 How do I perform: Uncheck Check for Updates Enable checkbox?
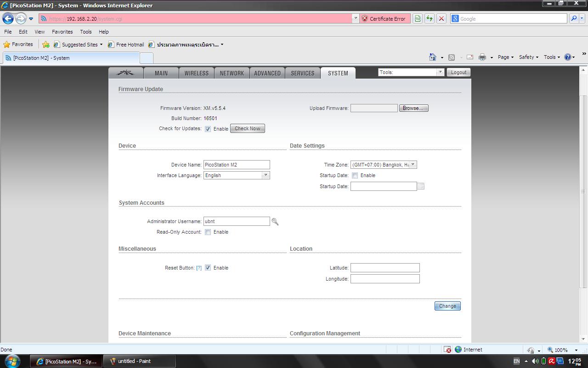pyautogui.click(x=208, y=129)
